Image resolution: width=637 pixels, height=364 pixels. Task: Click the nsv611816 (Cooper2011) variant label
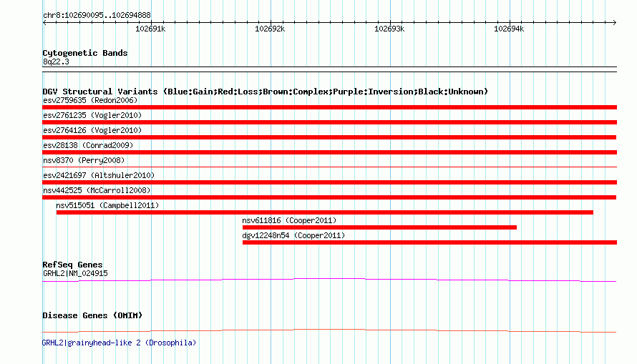point(289,220)
